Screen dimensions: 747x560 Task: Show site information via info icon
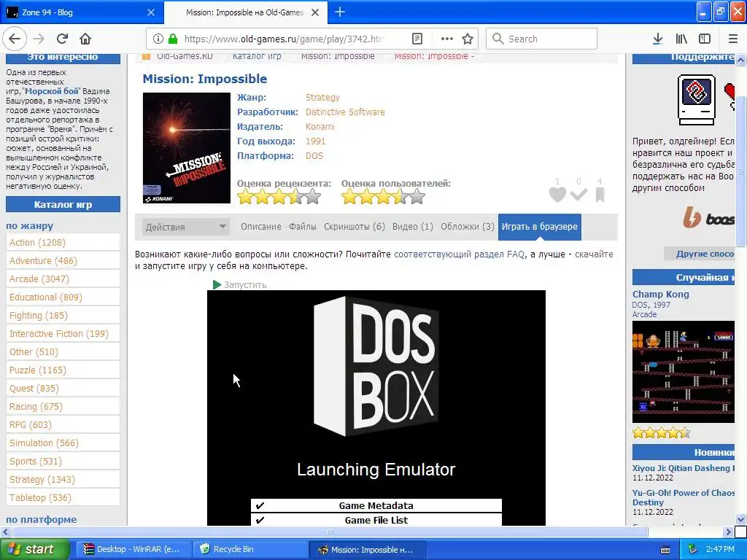point(158,39)
